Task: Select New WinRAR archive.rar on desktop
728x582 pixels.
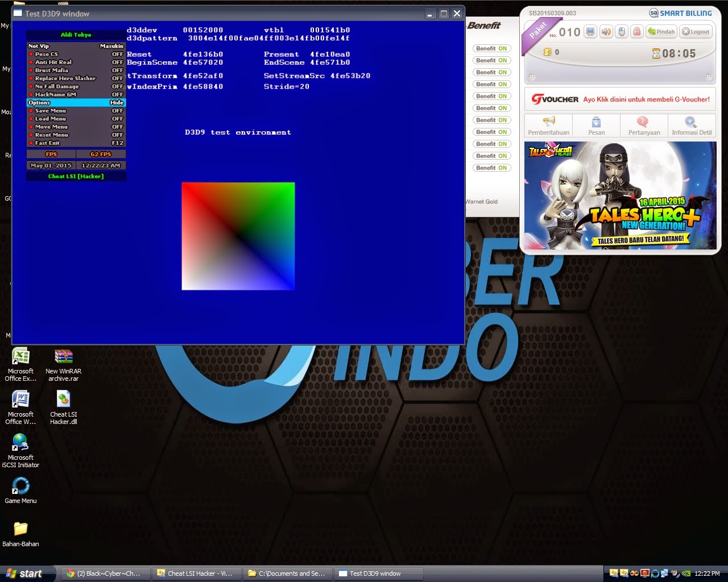Action: (x=63, y=365)
